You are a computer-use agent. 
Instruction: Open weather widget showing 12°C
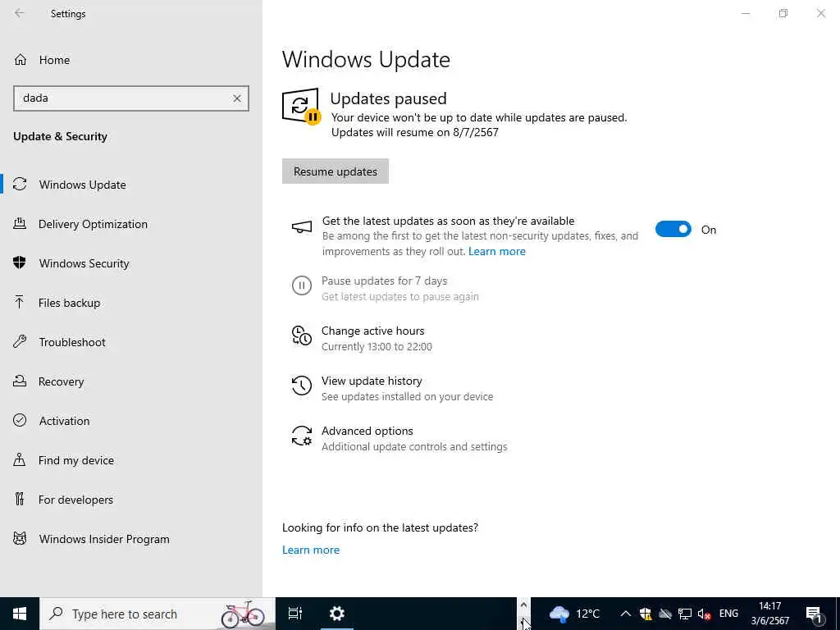(x=574, y=614)
